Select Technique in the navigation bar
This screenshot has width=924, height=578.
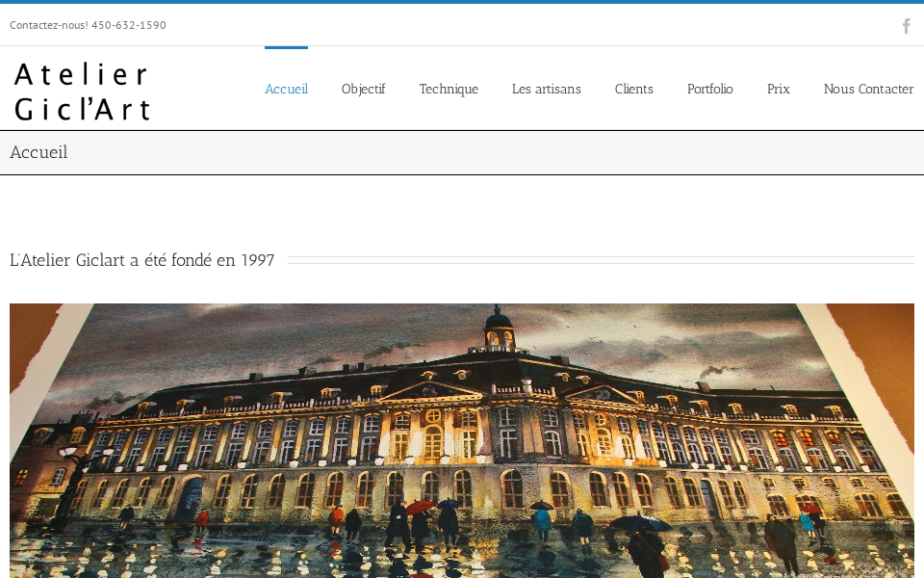click(x=449, y=89)
